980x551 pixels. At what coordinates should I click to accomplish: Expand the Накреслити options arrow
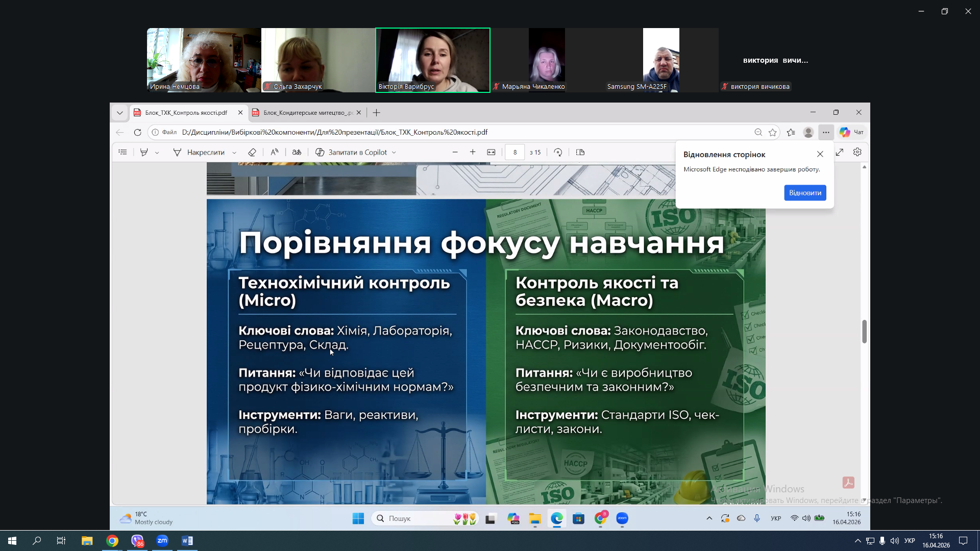[x=234, y=153]
